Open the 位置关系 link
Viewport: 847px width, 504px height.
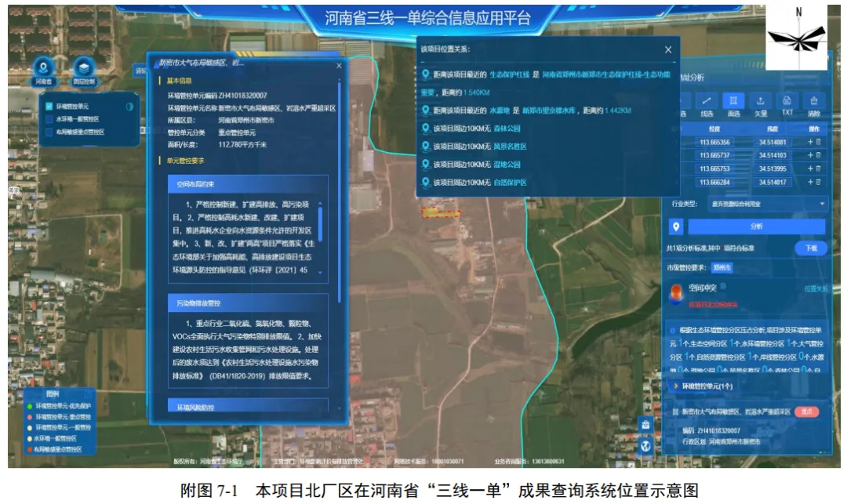(816, 288)
